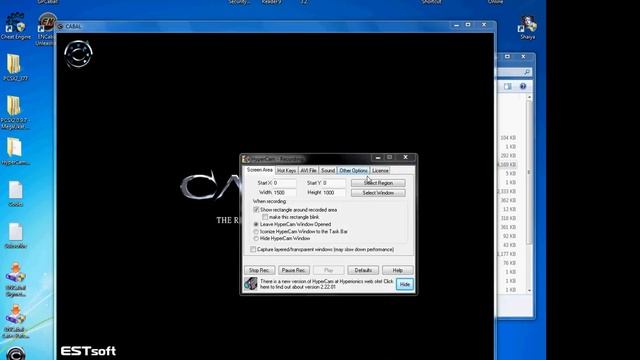Click the HyperCam Help button
The width and height of the screenshot is (640, 360).
[398, 270]
